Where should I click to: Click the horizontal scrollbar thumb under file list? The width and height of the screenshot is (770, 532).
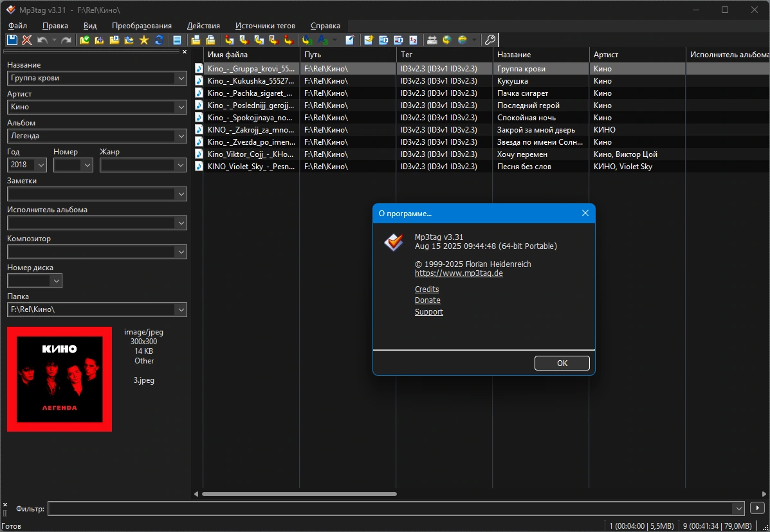coord(299,493)
